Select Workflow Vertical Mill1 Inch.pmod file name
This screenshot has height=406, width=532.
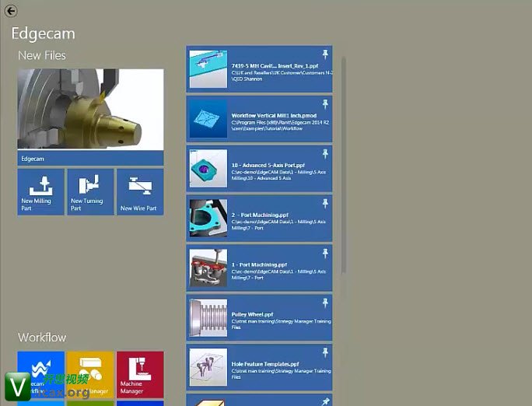pyautogui.click(x=274, y=116)
